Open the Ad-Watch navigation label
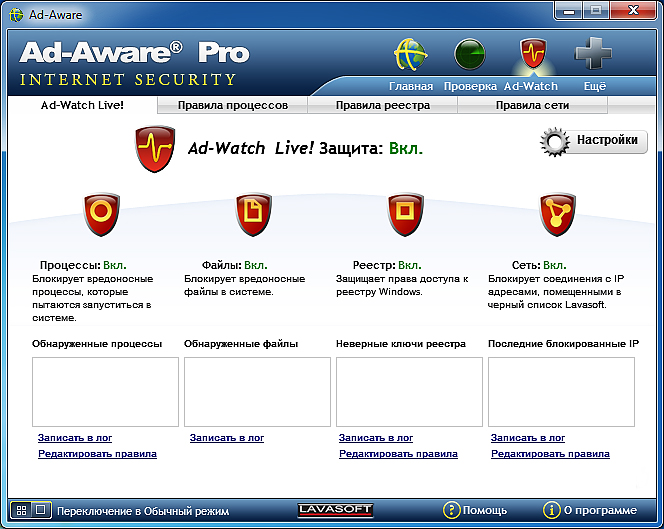 pos(531,86)
